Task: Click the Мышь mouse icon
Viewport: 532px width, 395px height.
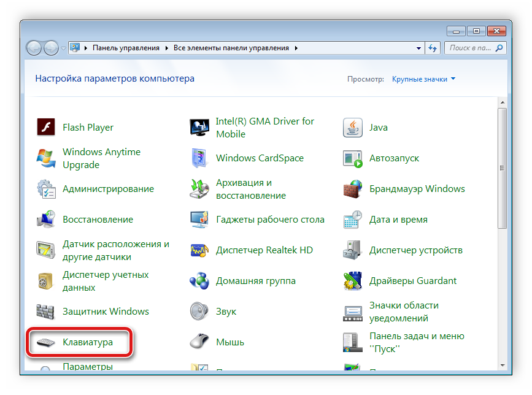Action: [x=199, y=341]
